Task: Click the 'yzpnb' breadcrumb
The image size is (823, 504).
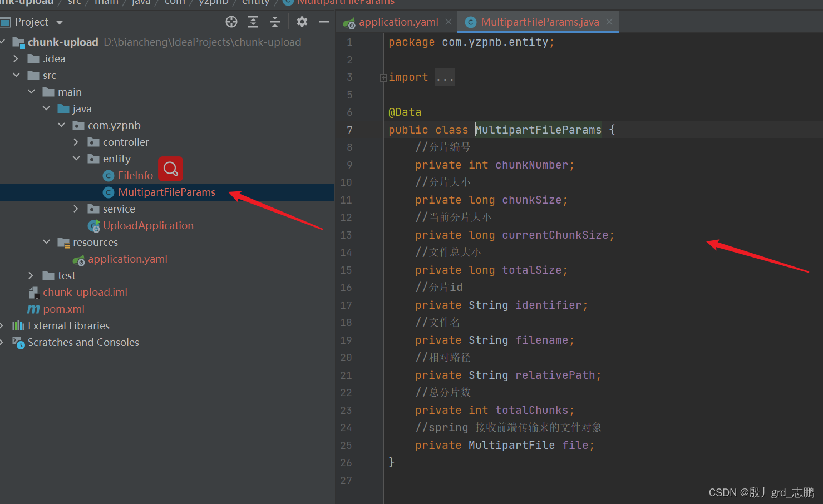Action: 214,3
